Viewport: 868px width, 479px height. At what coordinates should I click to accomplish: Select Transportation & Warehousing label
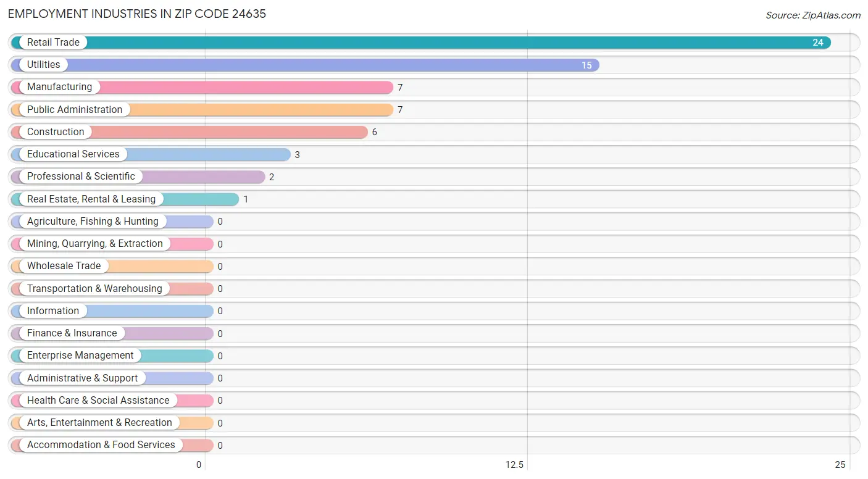[x=94, y=289]
